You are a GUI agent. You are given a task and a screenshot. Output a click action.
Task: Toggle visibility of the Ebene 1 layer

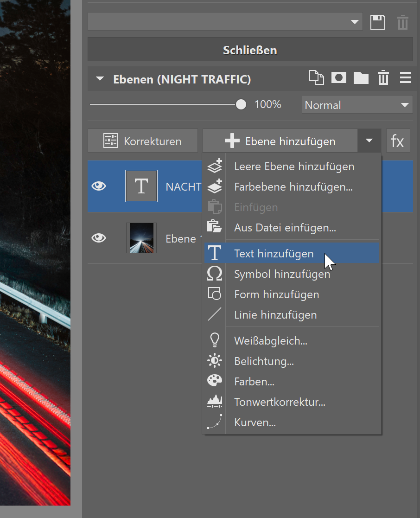(99, 238)
